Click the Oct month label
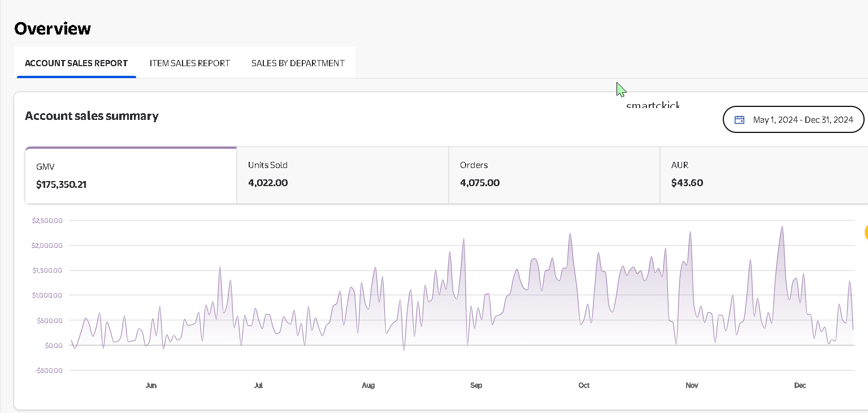The height and width of the screenshot is (413, 868). click(x=584, y=385)
